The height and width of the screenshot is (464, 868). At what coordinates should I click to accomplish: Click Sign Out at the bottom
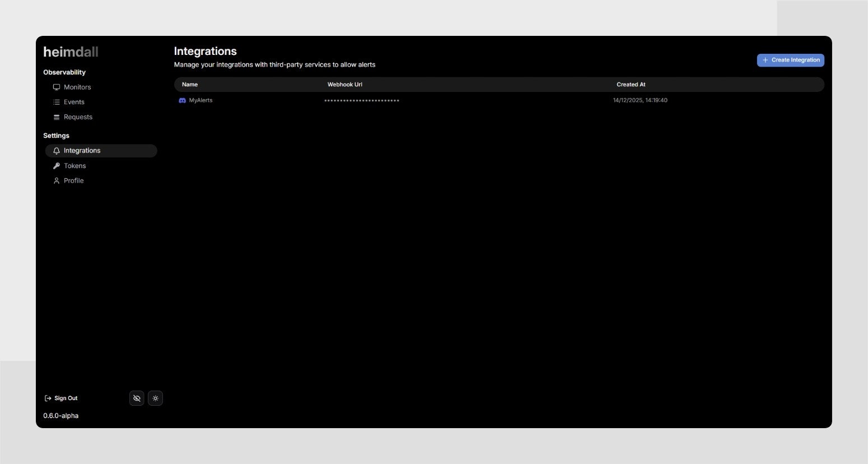pyautogui.click(x=66, y=398)
